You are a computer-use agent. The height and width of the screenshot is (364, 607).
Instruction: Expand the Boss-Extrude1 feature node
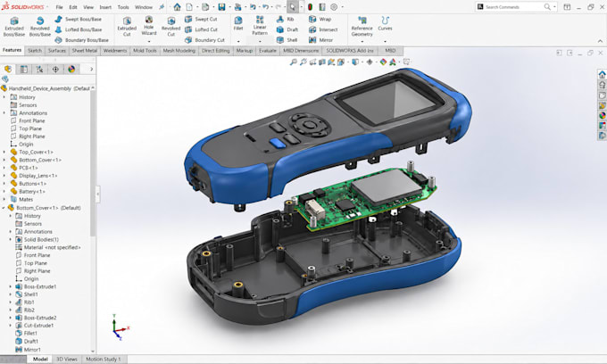[11, 286]
